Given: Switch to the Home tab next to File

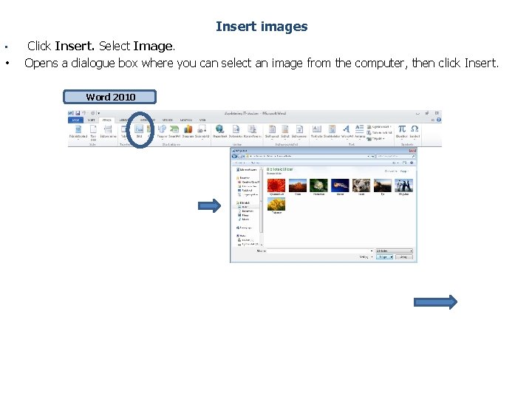Looking at the screenshot, I should [92, 120].
